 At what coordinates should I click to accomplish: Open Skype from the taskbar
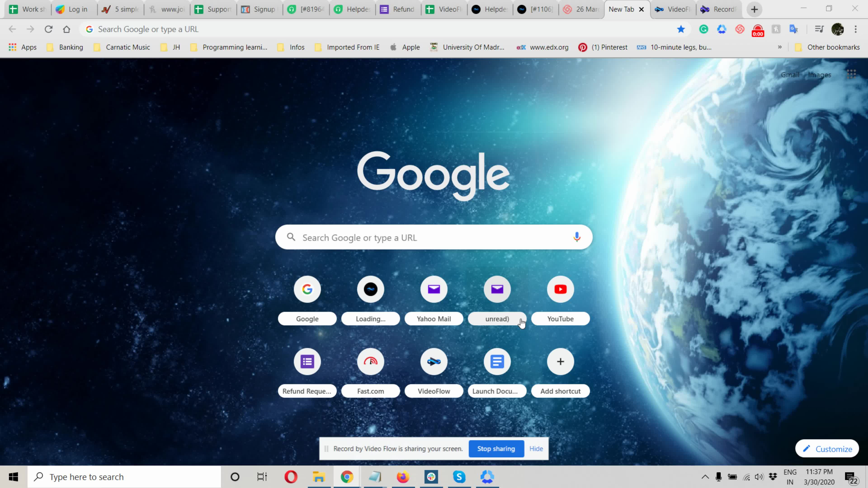point(459,477)
